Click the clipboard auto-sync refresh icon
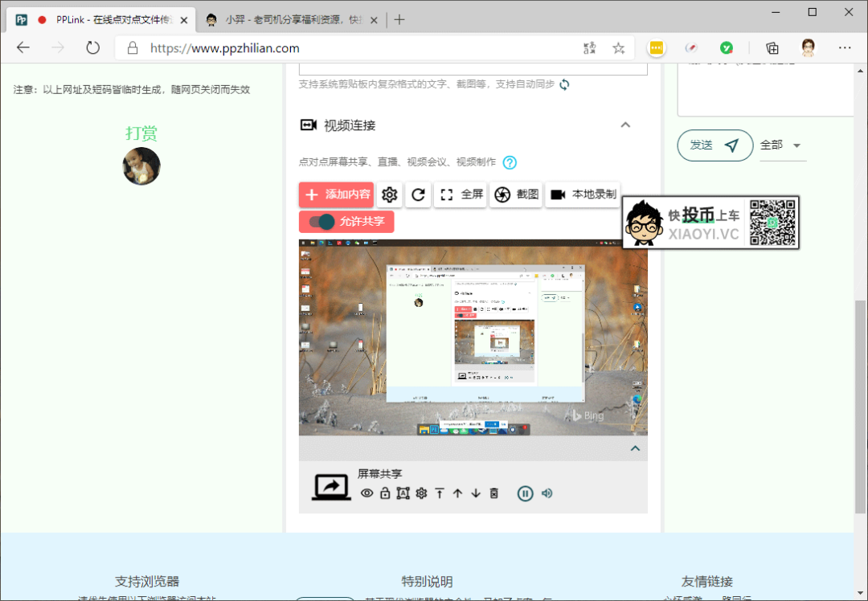This screenshot has height=601, width=868. [564, 84]
